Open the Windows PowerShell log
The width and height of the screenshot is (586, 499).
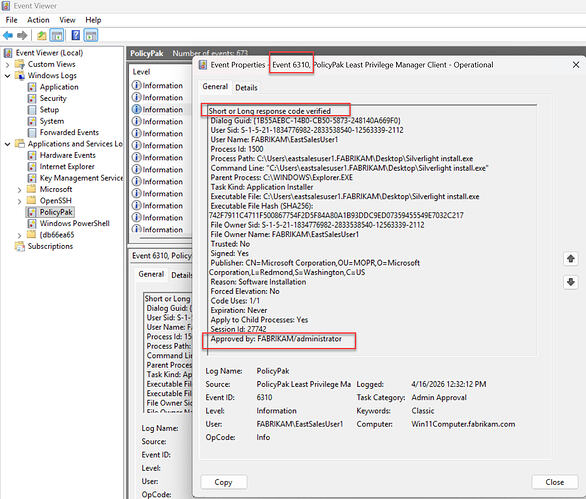[x=74, y=224]
